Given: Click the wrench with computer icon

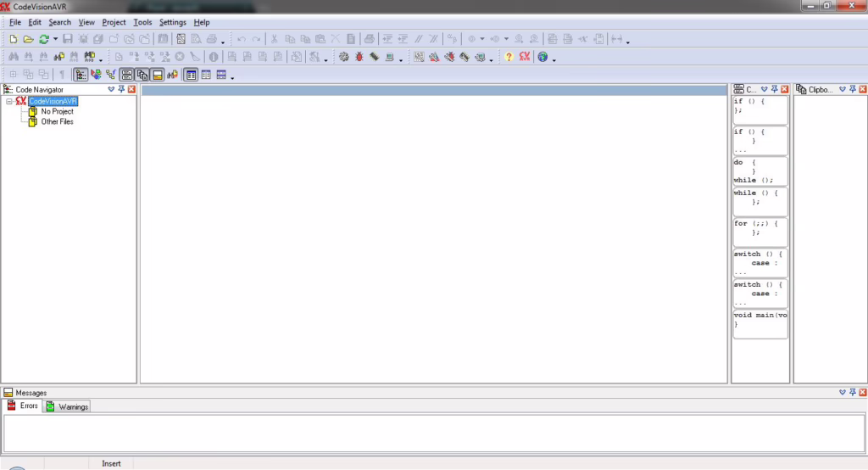Looking at the screenshot, I should pos(480,57).
